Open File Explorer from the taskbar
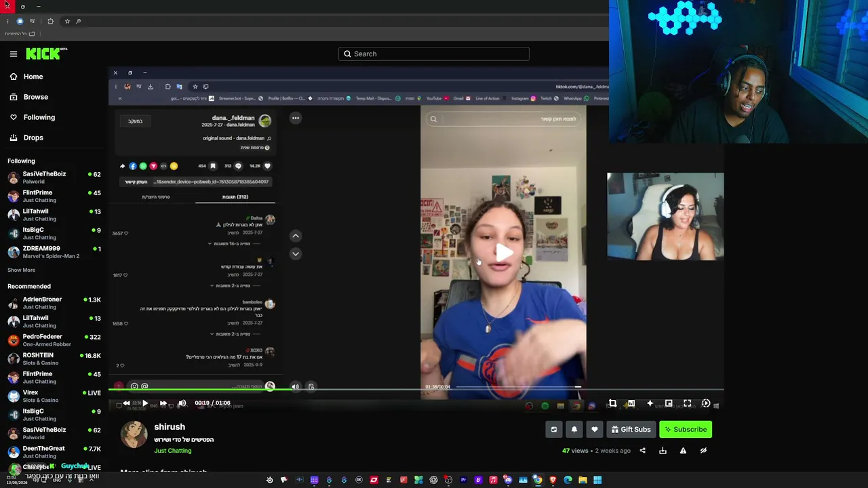 583,480
